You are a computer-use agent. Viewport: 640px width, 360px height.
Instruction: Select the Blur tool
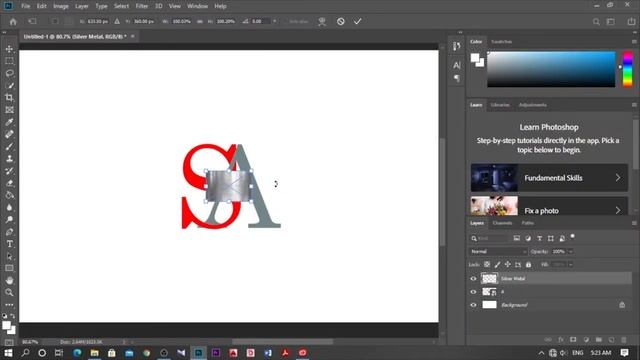coord(9,207)
